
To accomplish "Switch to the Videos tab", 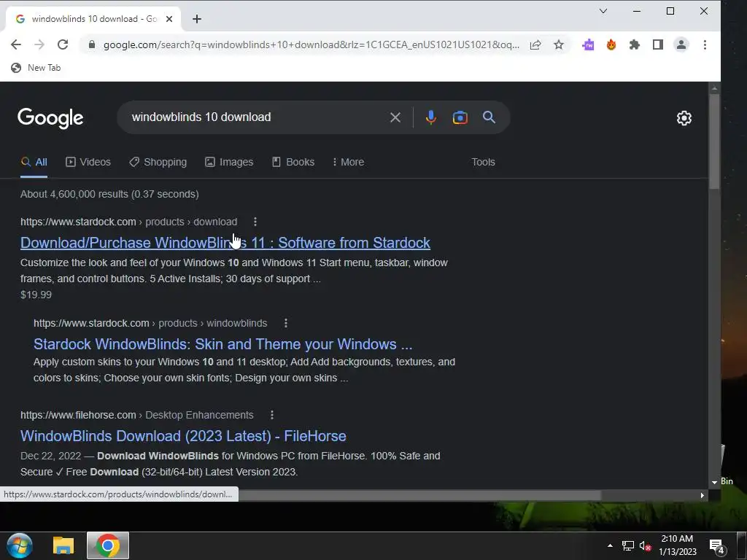I will (88, 162).
